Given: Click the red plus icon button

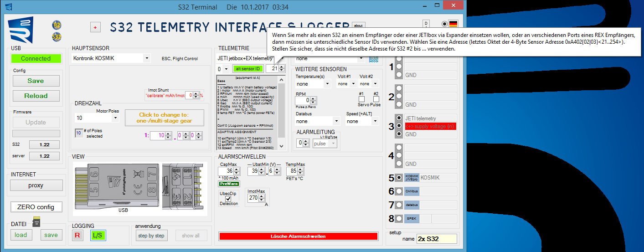Looking at the screenshot, I should coord(95,27).
